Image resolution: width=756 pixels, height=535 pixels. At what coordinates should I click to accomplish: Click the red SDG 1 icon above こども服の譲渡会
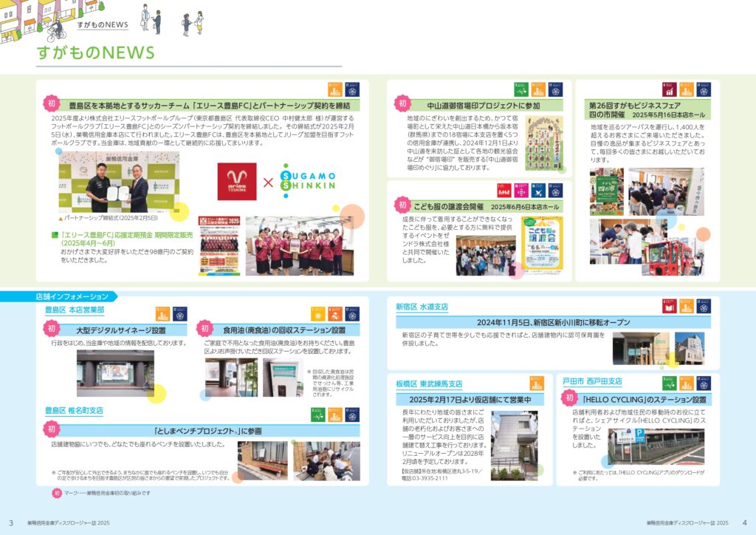click(x=504, y=191)
